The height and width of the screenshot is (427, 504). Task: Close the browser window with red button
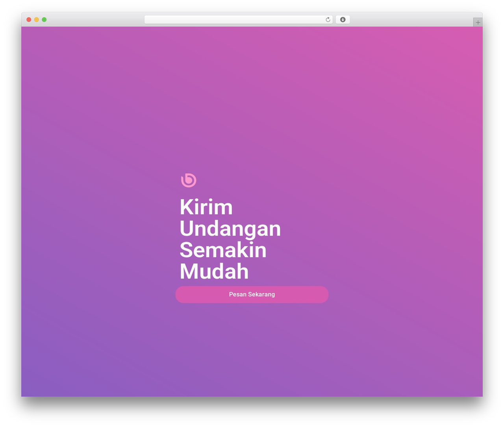[x=29, y=20]
